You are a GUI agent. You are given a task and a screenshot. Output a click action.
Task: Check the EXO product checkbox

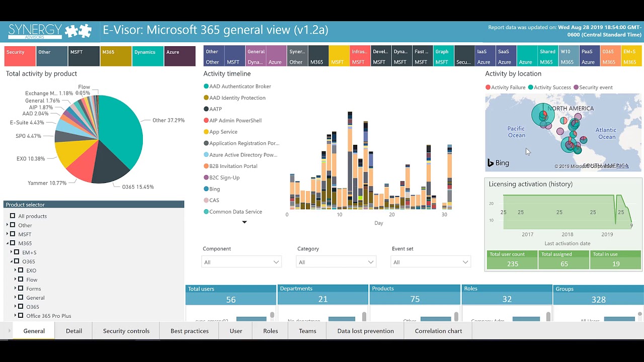[21, 270]
